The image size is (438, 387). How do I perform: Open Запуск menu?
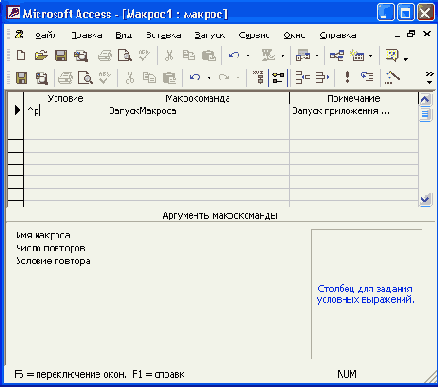210,35
